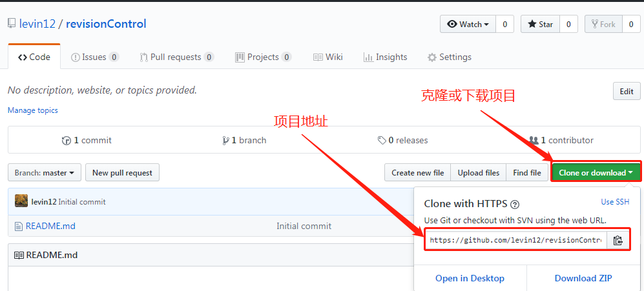Click the Fork count showing 0
644x291 pixels.
point(631,25)
